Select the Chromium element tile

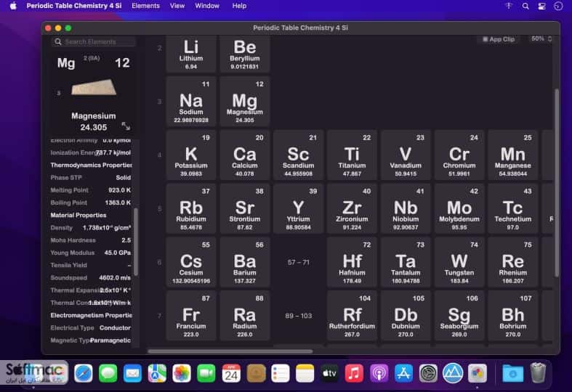coord(459,155)
